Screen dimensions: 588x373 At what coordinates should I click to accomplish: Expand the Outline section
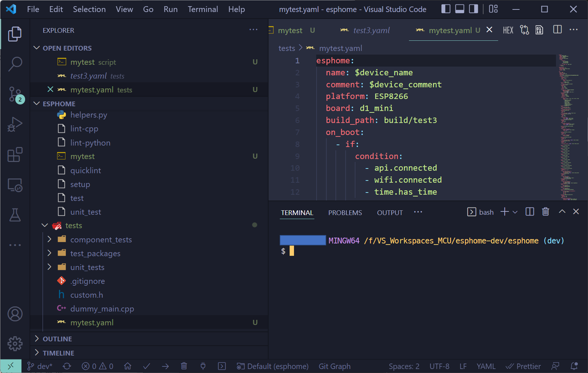click(x=37, y=339)
